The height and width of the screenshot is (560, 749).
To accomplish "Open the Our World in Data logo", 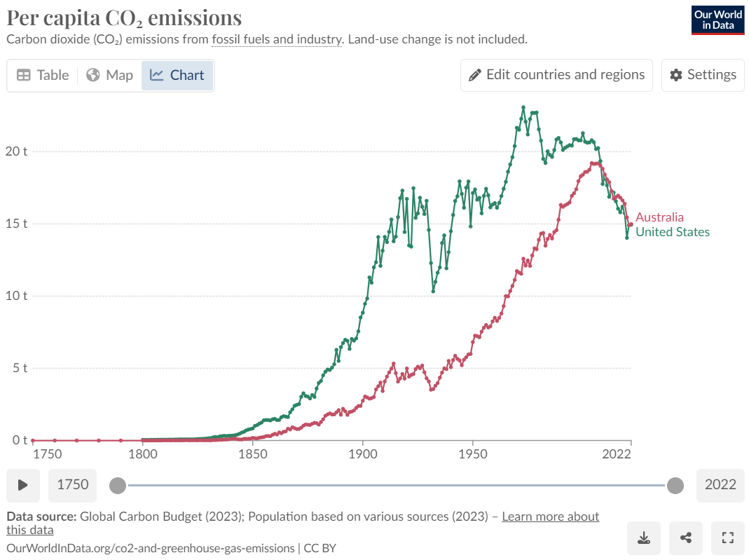I will tap(717, 20).
